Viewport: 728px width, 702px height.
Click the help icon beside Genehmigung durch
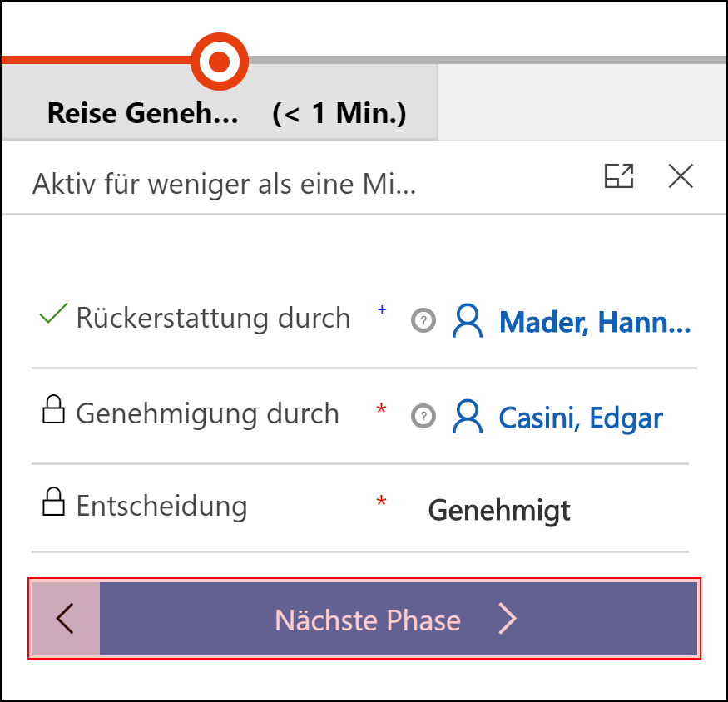click(x=423, y=416)
